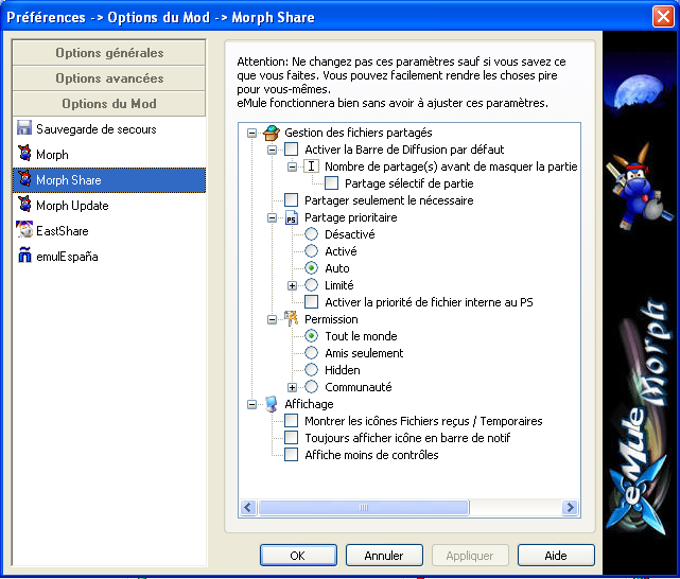Click the Morph Share mule icon

click(x=25, y=180)
